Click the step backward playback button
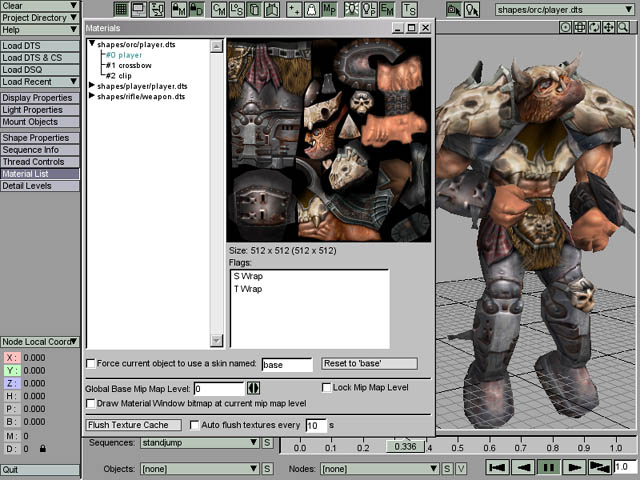 tap(522, 467)
